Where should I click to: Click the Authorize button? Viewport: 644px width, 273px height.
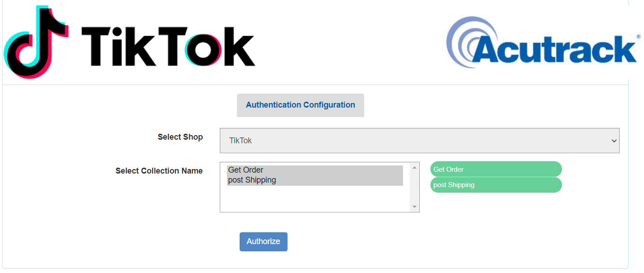coord(264,242)
